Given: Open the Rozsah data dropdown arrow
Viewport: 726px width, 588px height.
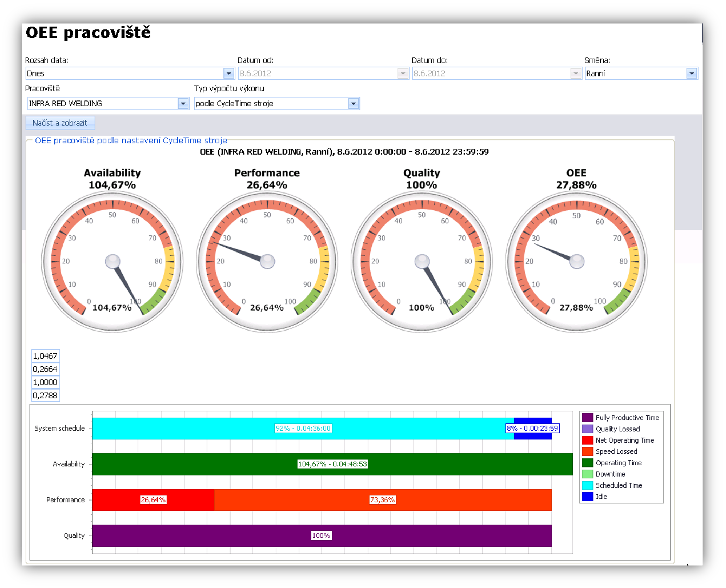Looking at the screenshot, I should 229,73.
